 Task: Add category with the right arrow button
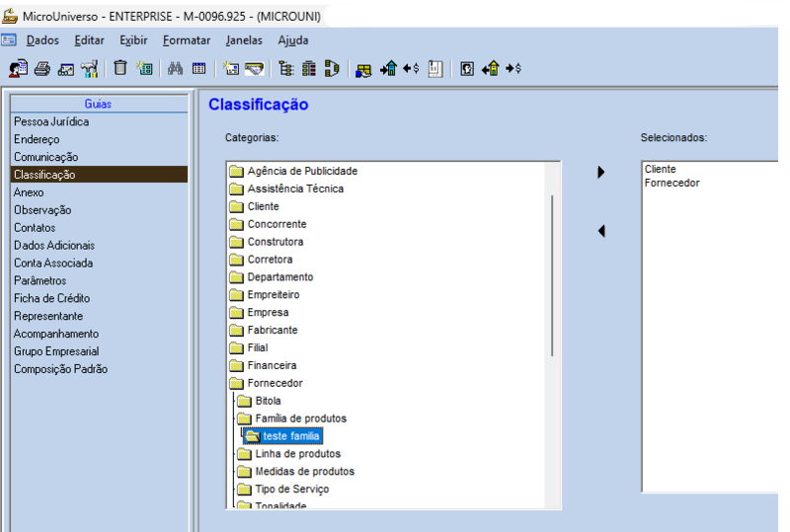click(x=600, y=173)
